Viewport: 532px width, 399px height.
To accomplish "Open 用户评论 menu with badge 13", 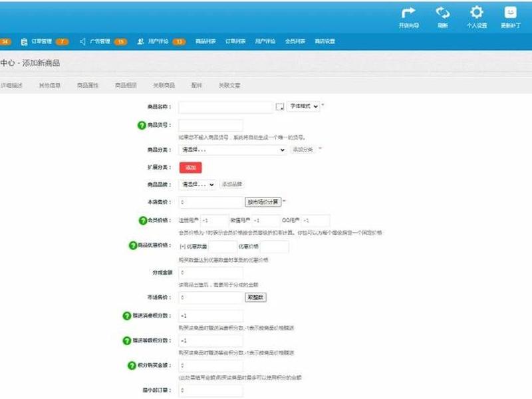I will 158,41.
